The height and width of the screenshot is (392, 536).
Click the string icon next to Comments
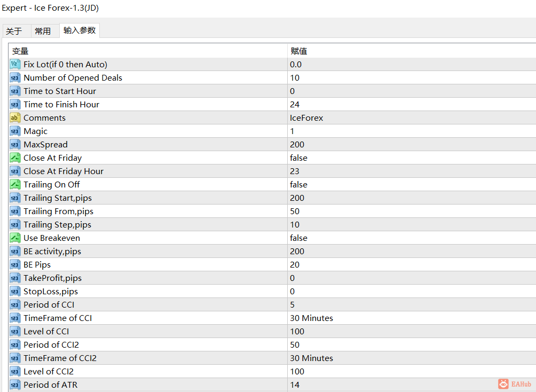[x=15, y=117]
